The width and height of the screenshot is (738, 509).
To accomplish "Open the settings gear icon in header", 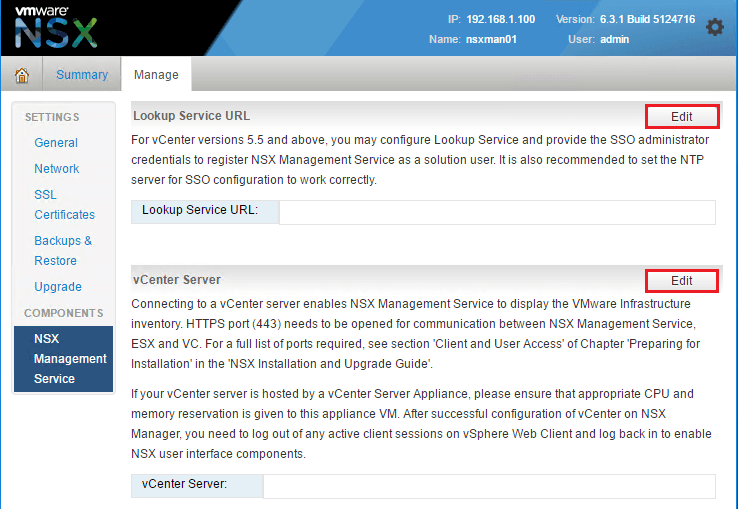I will pos(714,27).
